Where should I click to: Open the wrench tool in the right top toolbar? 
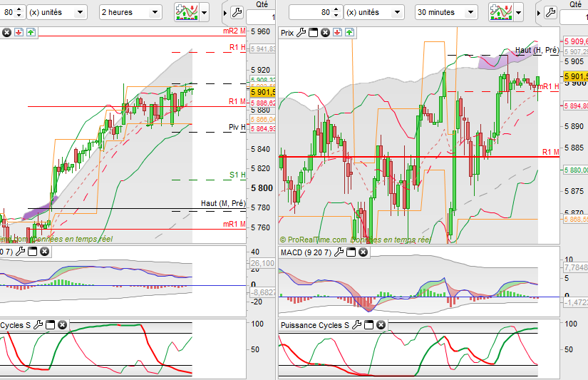(550, 12)
